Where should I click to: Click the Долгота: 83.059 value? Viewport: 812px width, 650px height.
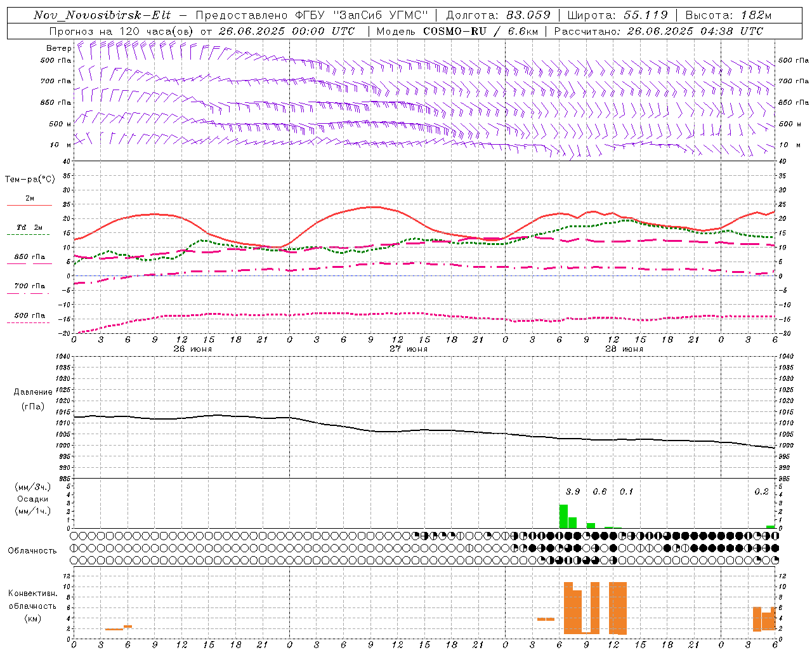point(498,15)
